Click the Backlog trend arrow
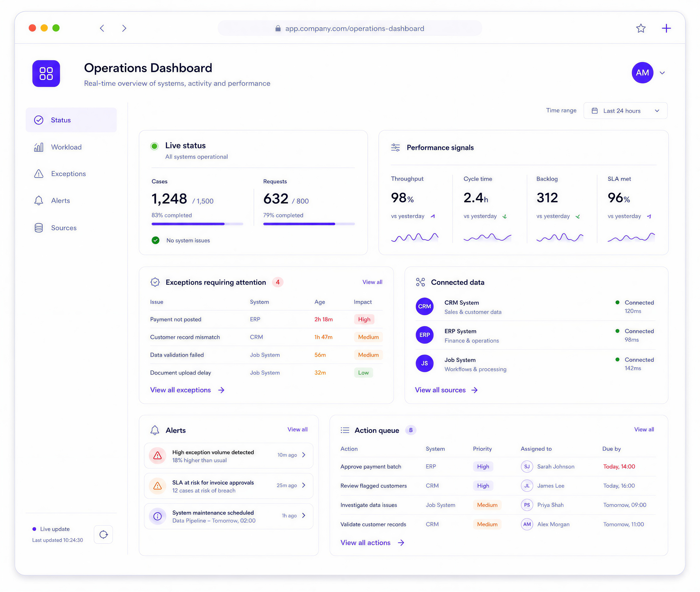The width and height of the screenshot is (700, 592). pos(578,216)
